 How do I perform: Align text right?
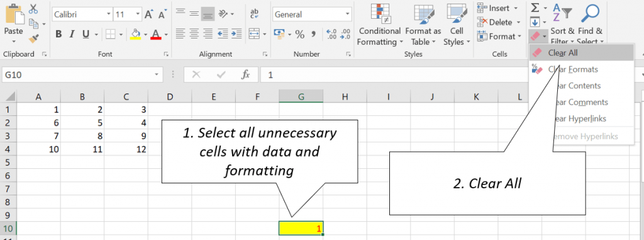[208, 33]
